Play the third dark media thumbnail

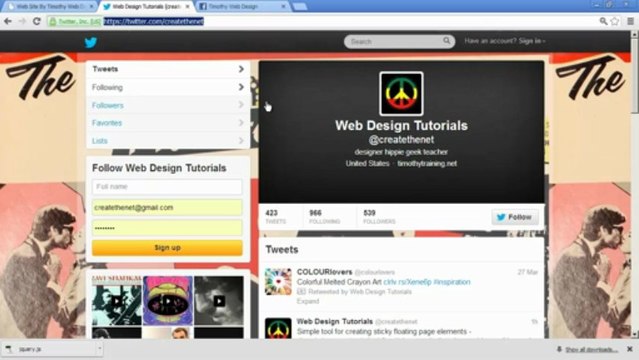(x=219, y=301)
